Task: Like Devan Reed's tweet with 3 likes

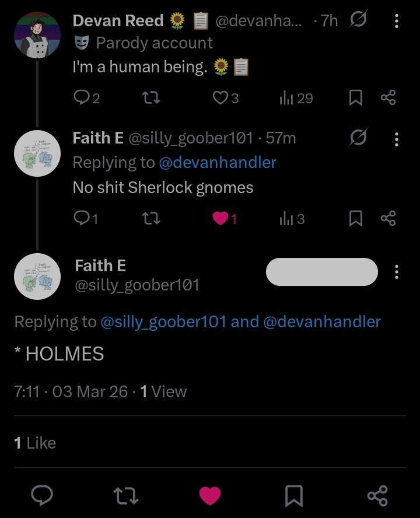Action: [x=225, y=98]
